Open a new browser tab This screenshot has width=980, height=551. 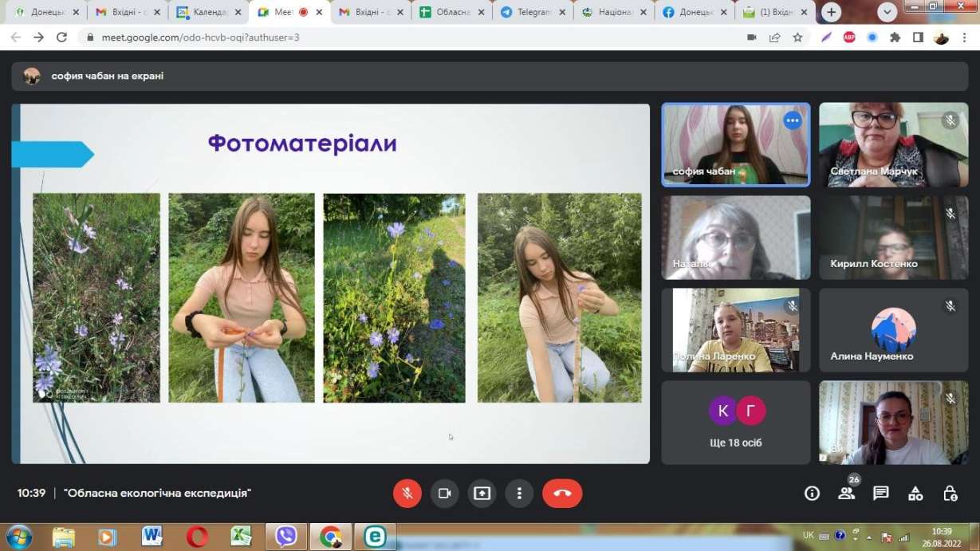(x=832, y=13)
